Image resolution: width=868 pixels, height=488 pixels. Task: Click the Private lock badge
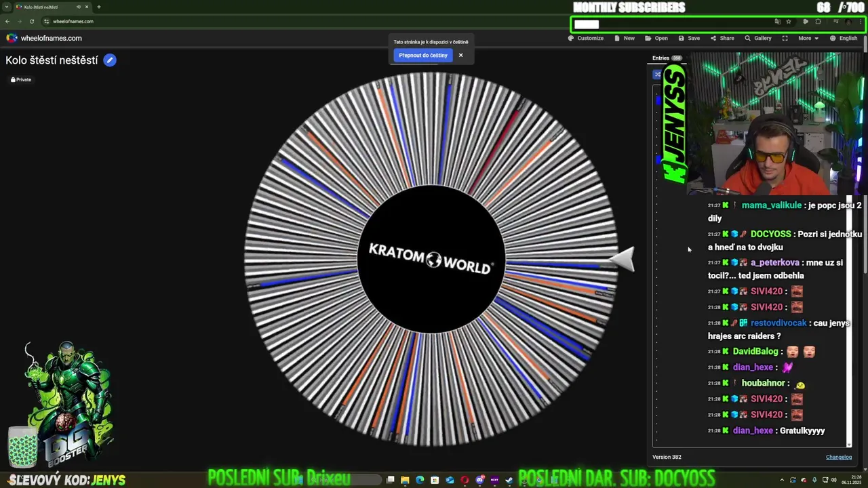[x=21, y=79]
